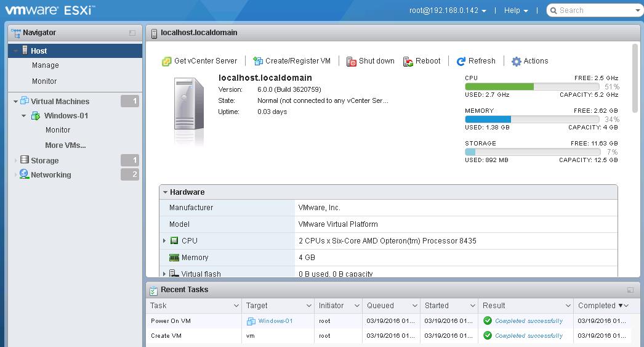Viewport: 644px width, 347px height.
Task: Open the Help menu
Action: coord(515,10)
